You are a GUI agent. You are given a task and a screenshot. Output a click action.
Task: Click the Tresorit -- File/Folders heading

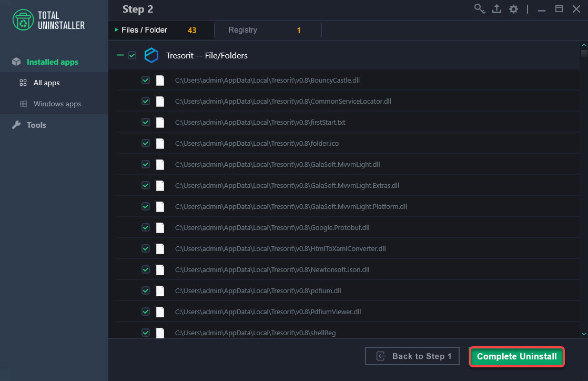point(207,56)
